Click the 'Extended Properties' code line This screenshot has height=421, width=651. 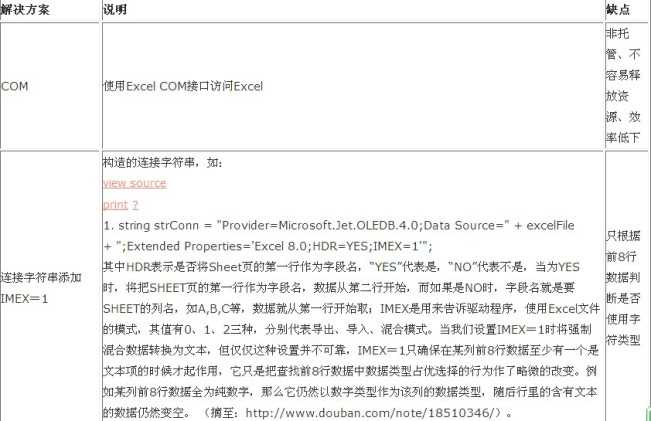tap(268, 247)
